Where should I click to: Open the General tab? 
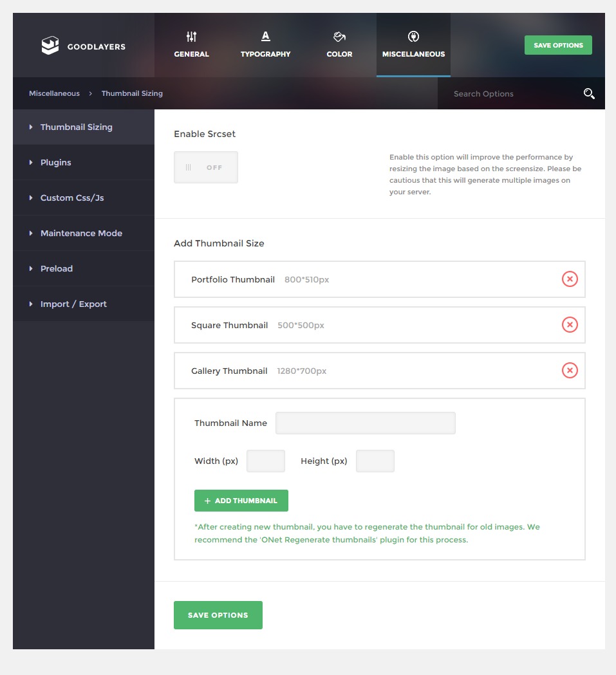point(191,45)
